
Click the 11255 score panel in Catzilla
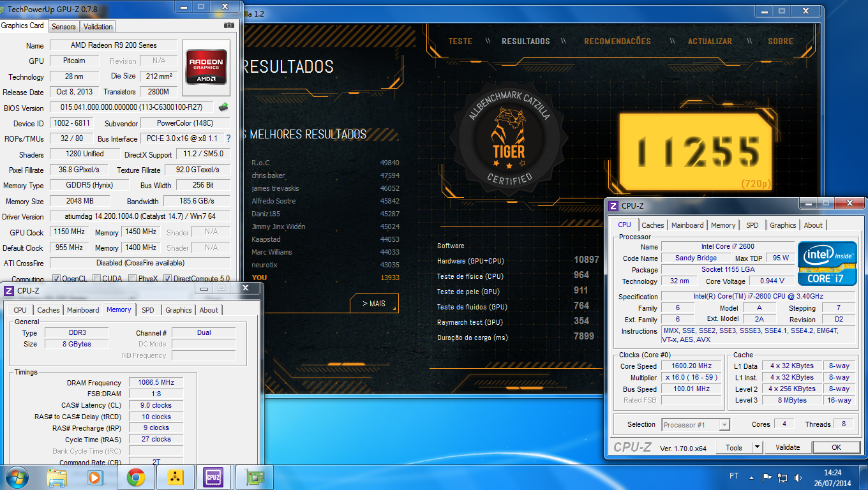click(696, 153)
